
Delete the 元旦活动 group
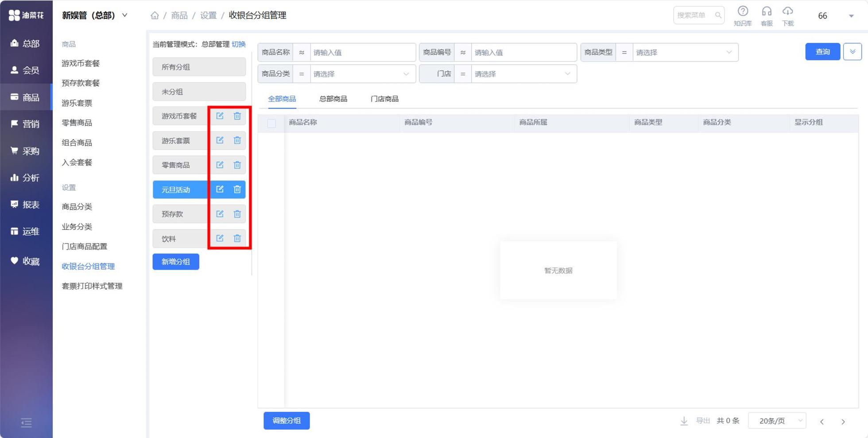click(x=237, y=190)
